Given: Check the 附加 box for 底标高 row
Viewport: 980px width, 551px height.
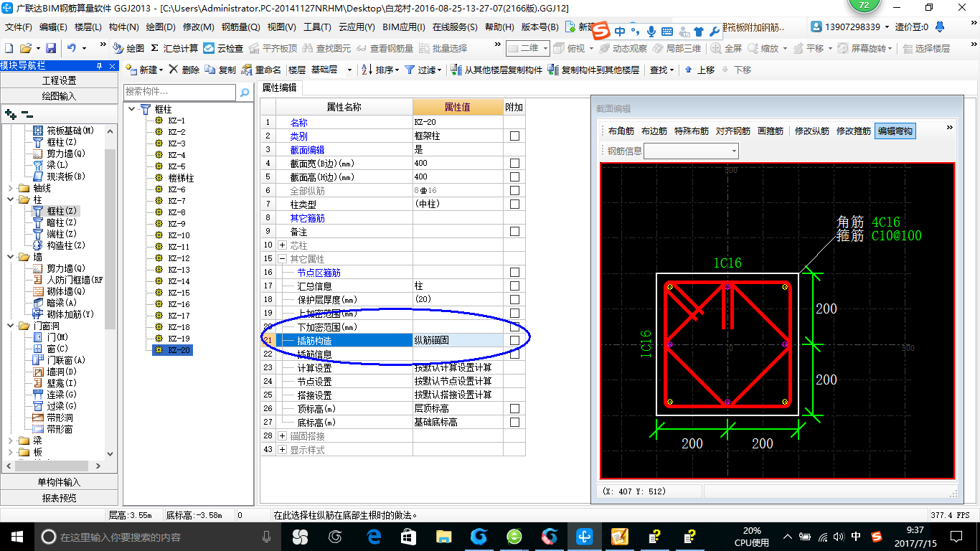Looking at the screenshot, I should click(x=514, y=423).
